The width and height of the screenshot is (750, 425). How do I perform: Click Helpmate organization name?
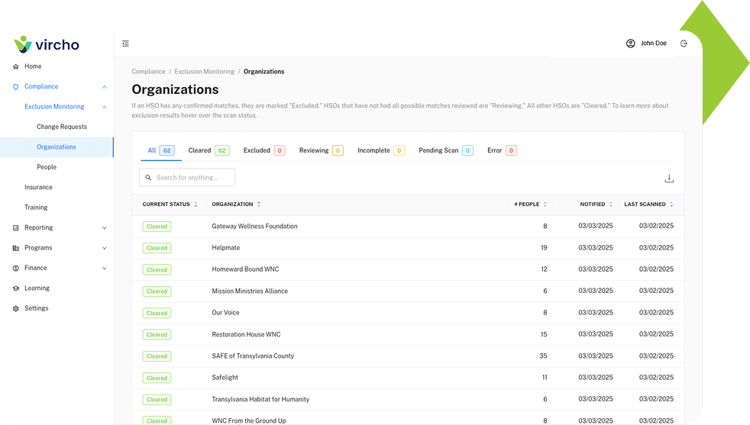[226, 248]
